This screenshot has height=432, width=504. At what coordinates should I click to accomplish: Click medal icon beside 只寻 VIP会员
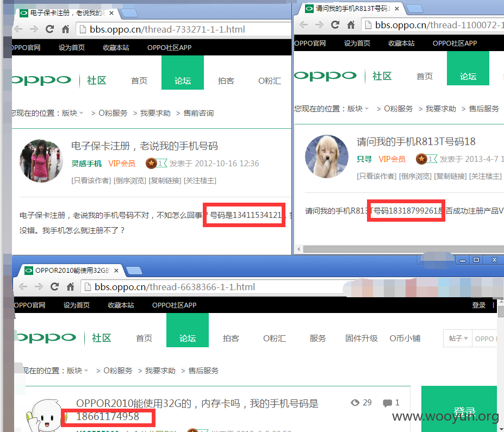421,159
